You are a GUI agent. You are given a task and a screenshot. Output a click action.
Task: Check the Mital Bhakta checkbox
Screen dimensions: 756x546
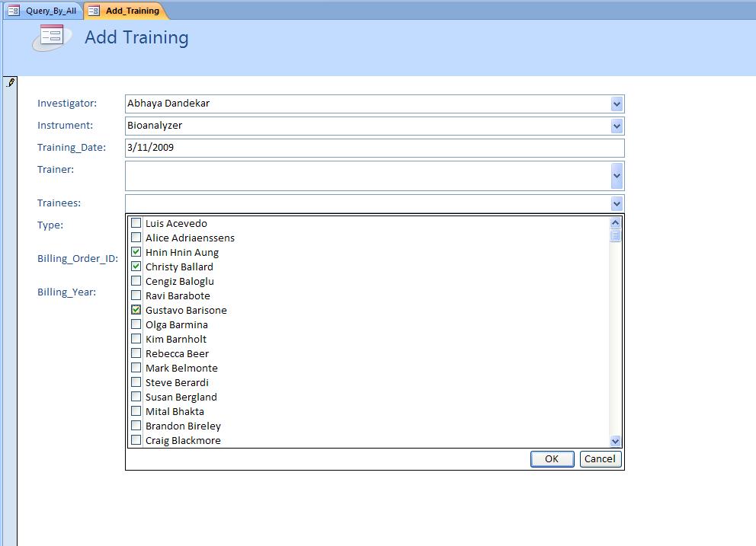(136, 410)
